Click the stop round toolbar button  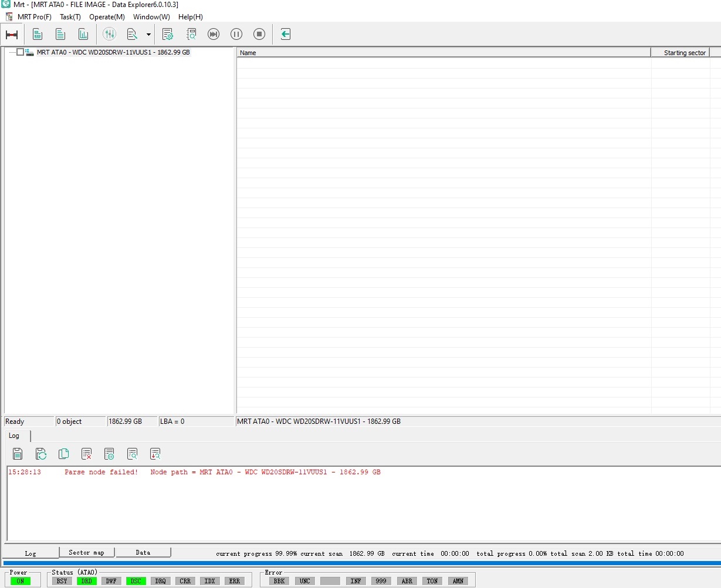(x=259, y=34)
